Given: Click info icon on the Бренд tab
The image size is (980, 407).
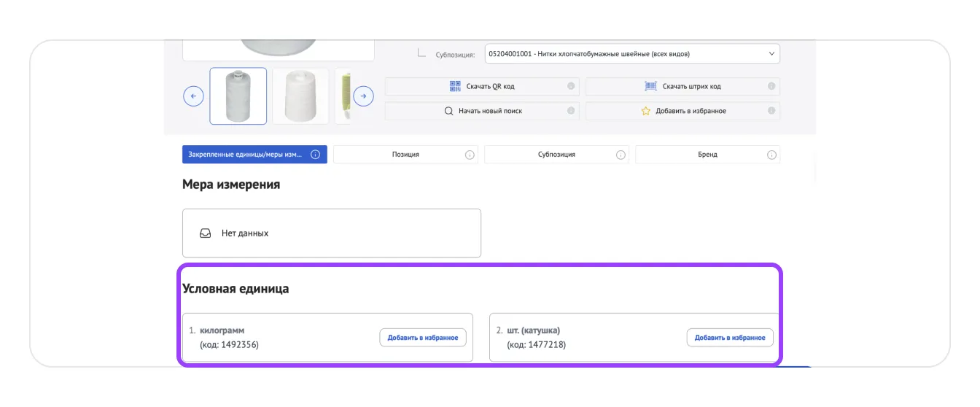Looking at the screenshot, I should [771, 155].
